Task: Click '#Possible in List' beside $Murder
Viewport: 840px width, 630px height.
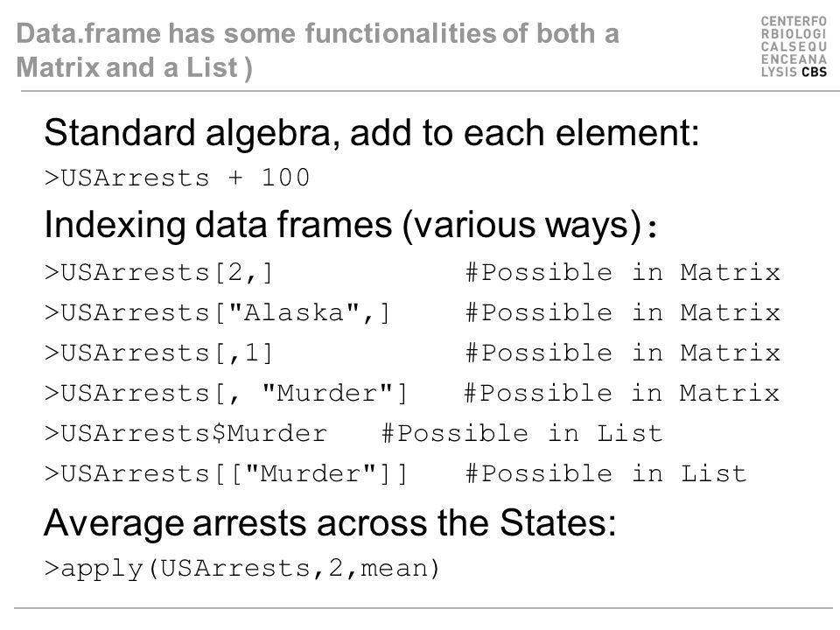Action: tap(522, 433)
